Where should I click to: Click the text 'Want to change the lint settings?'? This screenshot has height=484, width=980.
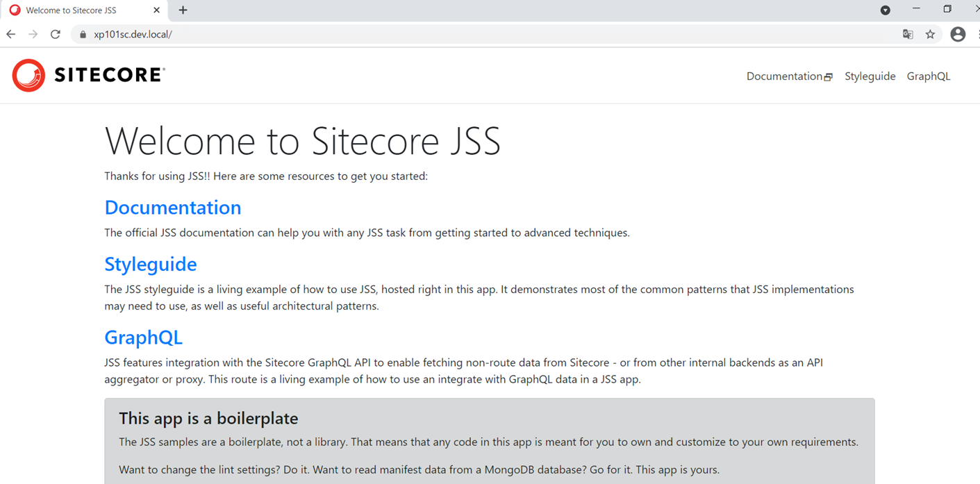[199, 470]
